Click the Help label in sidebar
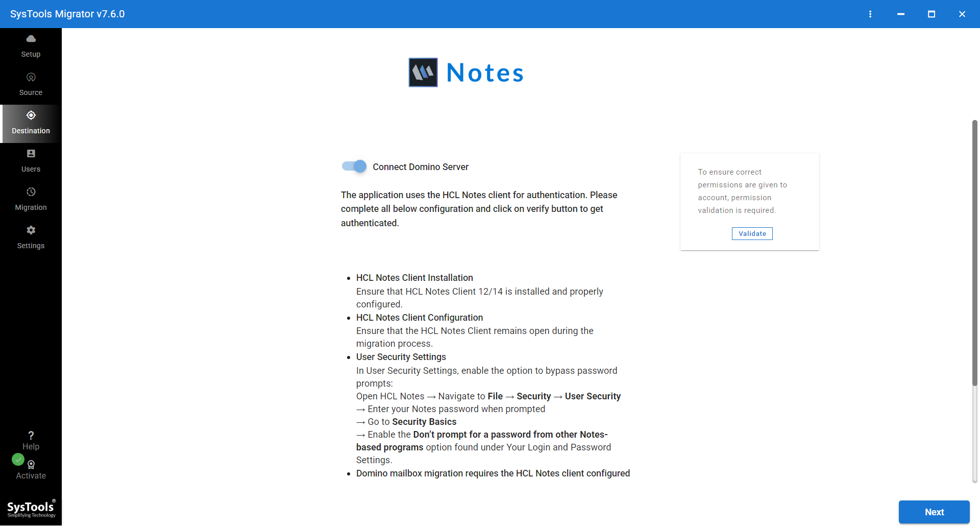Screen dimensions: 980x526 (x=31, y=446)
